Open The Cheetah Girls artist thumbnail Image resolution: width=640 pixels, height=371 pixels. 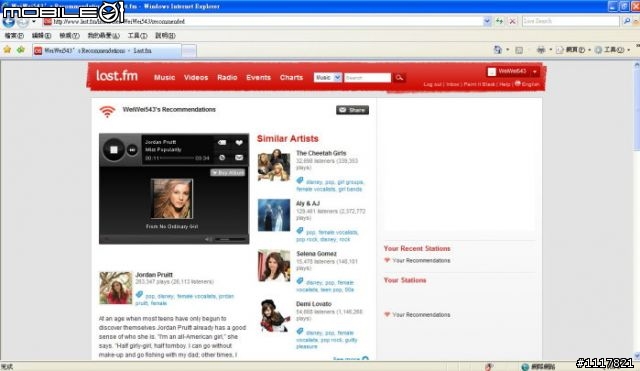coord(274,165)
